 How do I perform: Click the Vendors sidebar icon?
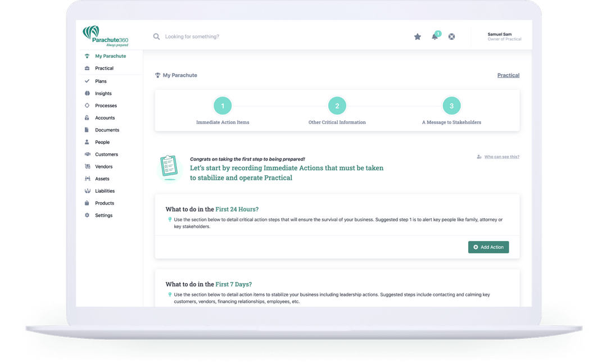coord(87,166)
